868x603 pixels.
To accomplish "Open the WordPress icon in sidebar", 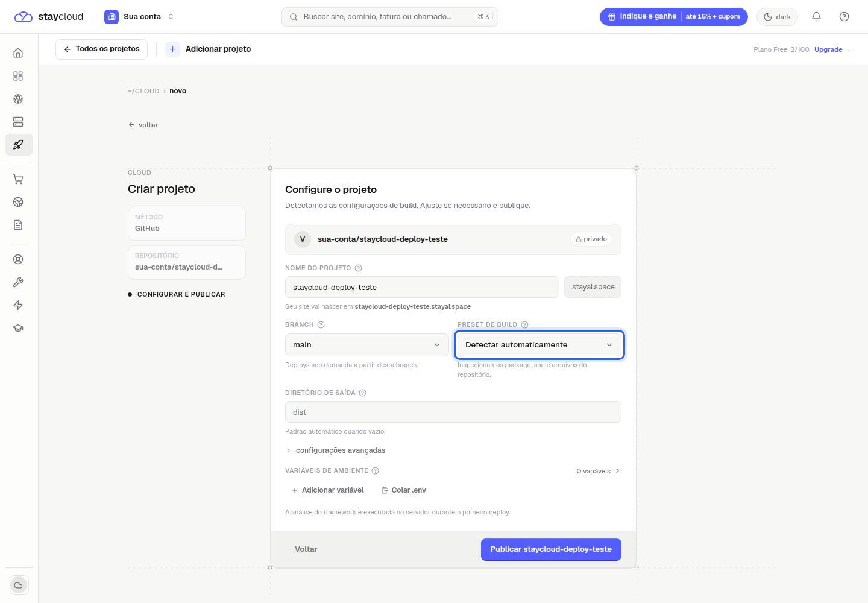I will pos(18,99).
